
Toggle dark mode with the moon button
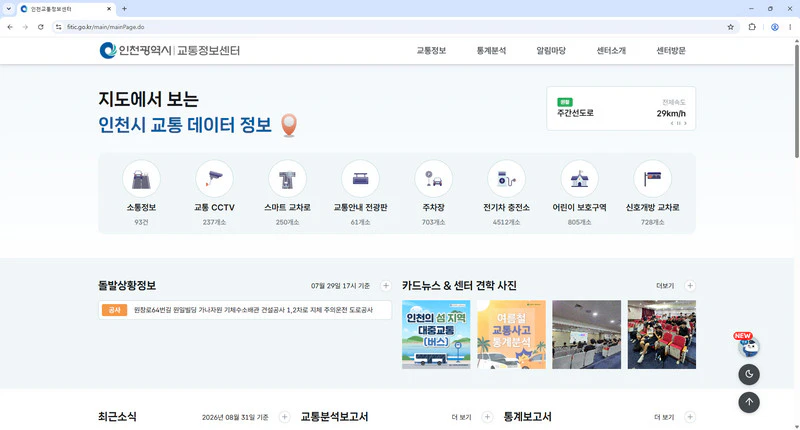749,374
